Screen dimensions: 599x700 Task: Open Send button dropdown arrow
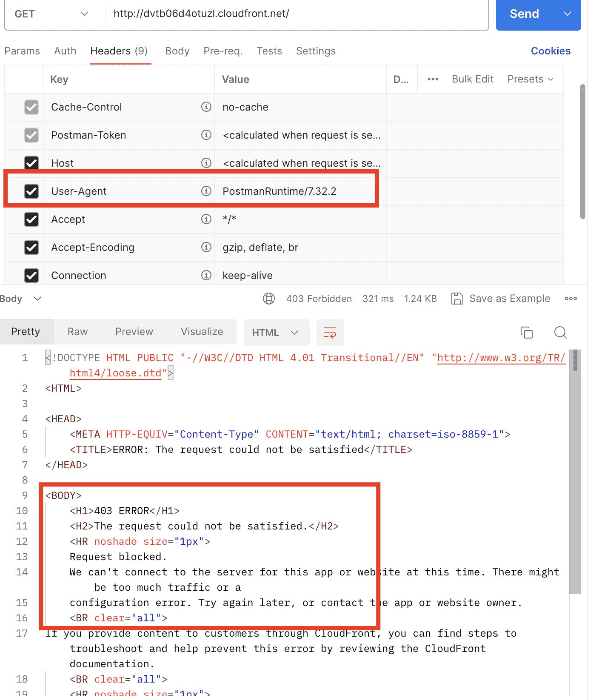point(567,14)
